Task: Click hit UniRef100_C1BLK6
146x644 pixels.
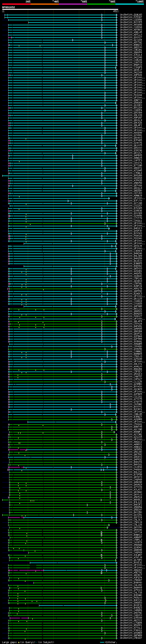Action: (131, 60)
